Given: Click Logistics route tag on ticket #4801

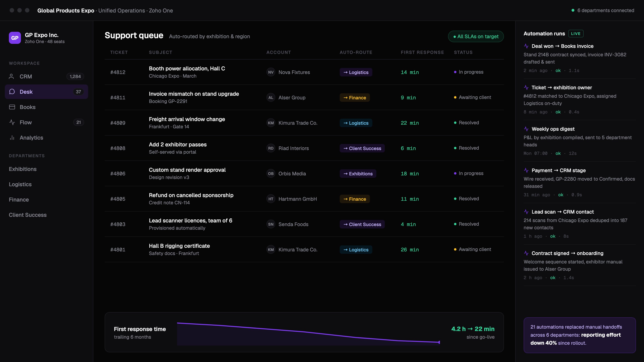Looking at the screenshot, I should coord(356,250).
